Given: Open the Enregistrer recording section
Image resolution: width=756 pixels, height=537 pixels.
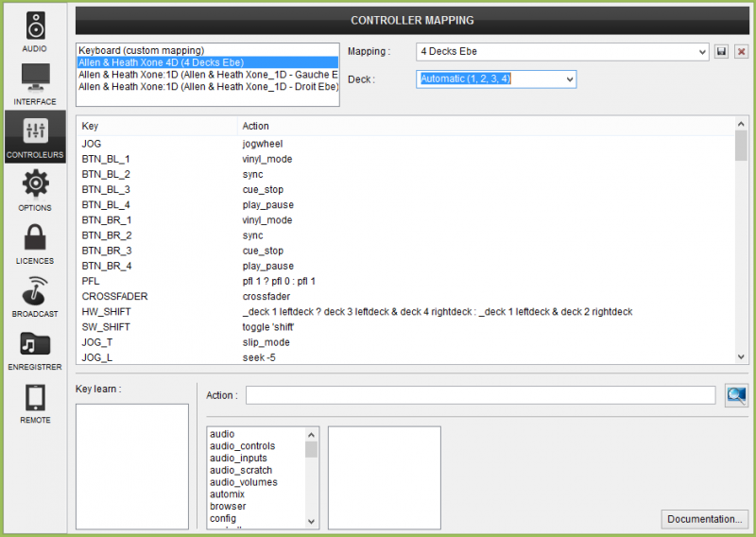Looking at the screenshot, I should coord(35,348).
